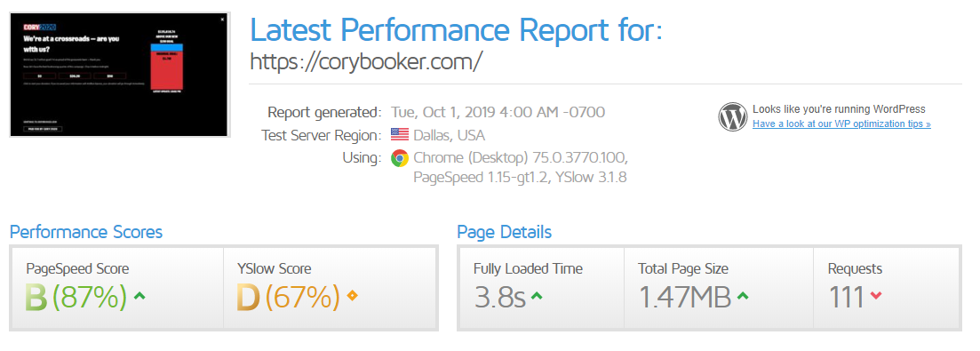This screenshot has height=351, width=980.
Task: Open the site screenshot thumbnail
Action: [120, 75]
